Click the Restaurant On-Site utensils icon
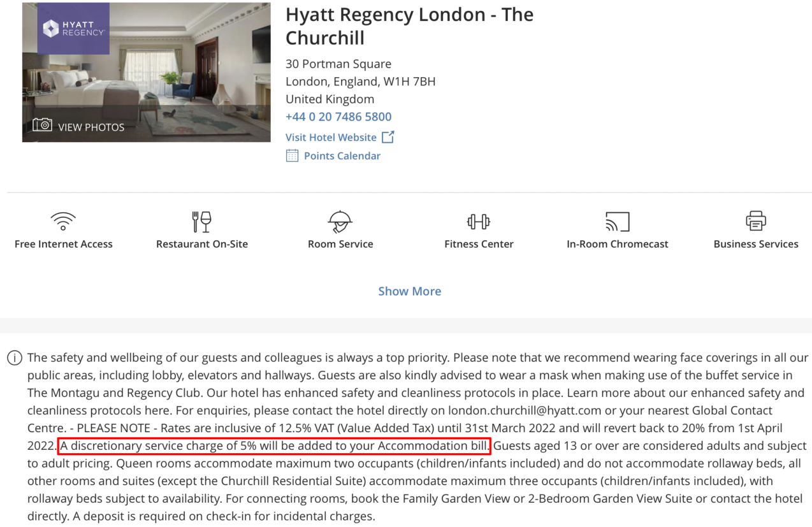812x527 pixels. click(202, 222)
